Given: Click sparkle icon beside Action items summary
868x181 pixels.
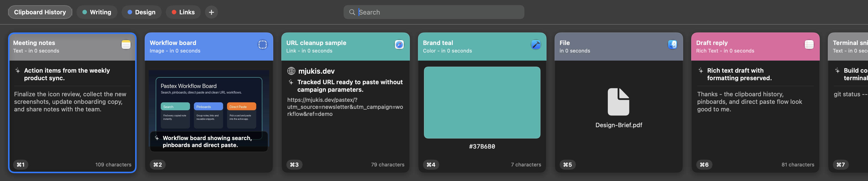Looking at the screenshot, I should point(18,70).
